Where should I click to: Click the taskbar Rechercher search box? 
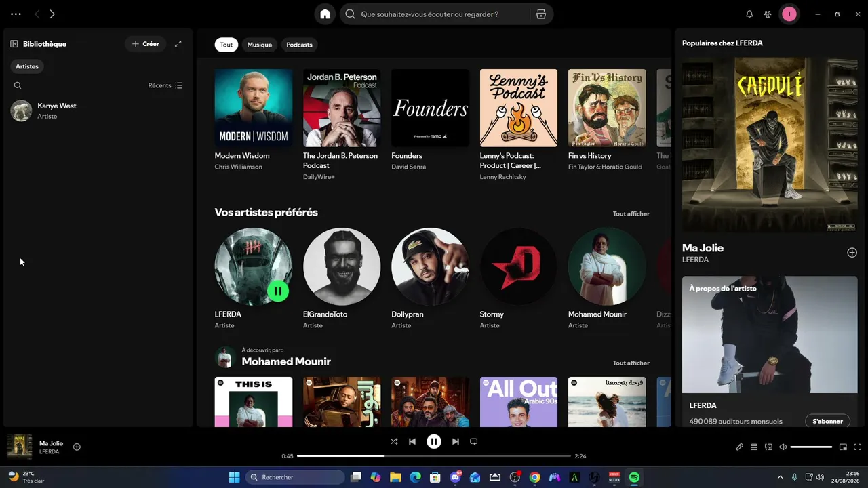[295, 477]
